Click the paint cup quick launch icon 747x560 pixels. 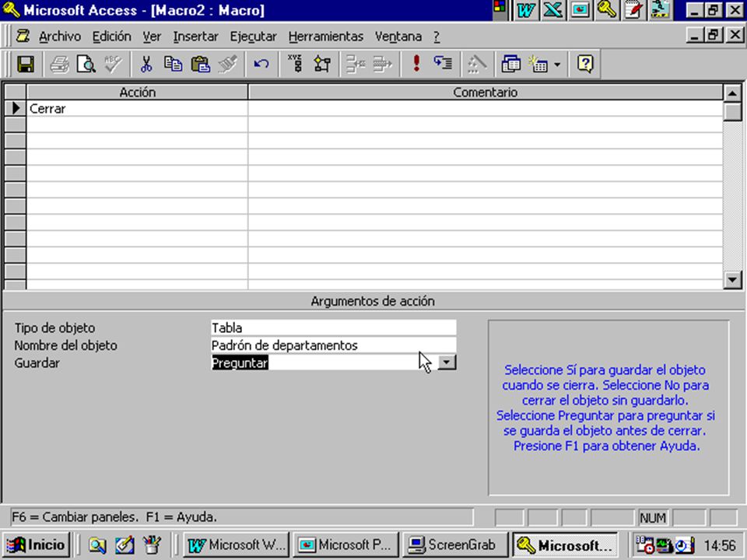152,544
